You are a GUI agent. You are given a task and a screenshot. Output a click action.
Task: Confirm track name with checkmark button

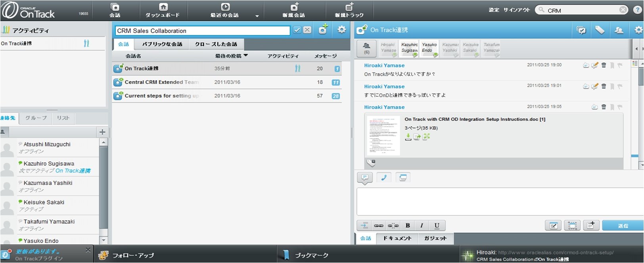click(x=297, y=30)
